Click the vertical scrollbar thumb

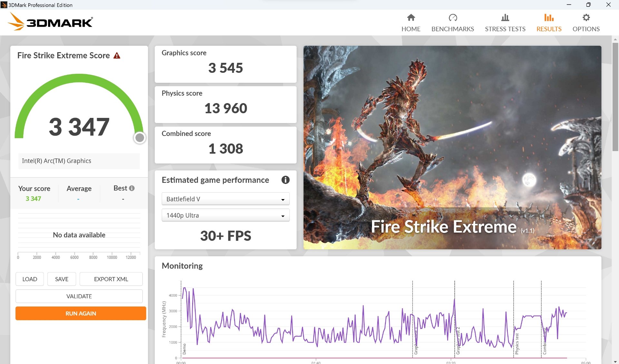(615, 97)
